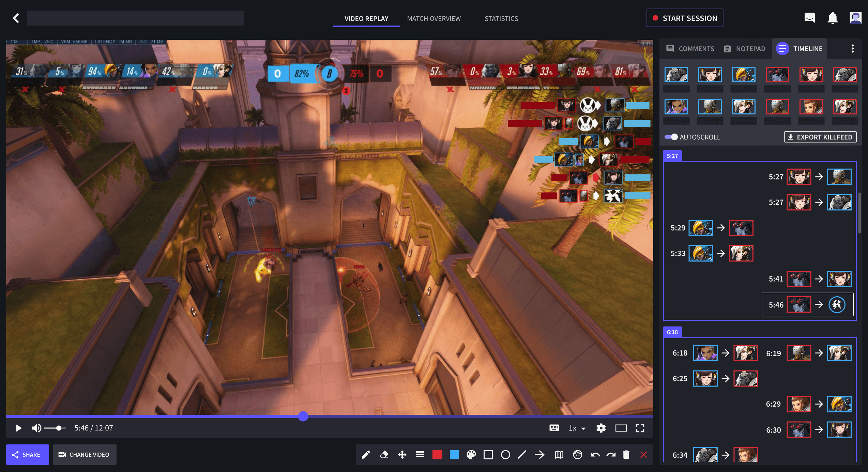Screen dimensions: 868x472
Task: Open the Match Overview tab
Action: click(434, 19)
